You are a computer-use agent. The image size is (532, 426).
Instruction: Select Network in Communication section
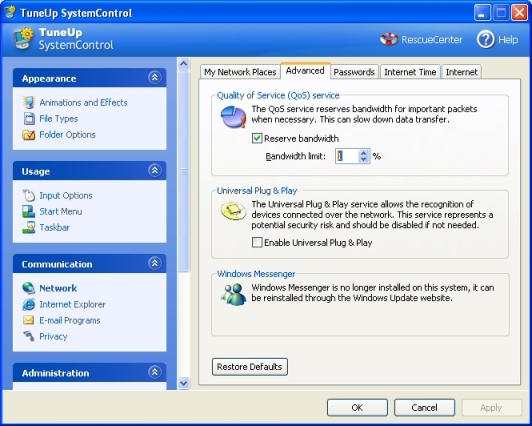(58, 288)
